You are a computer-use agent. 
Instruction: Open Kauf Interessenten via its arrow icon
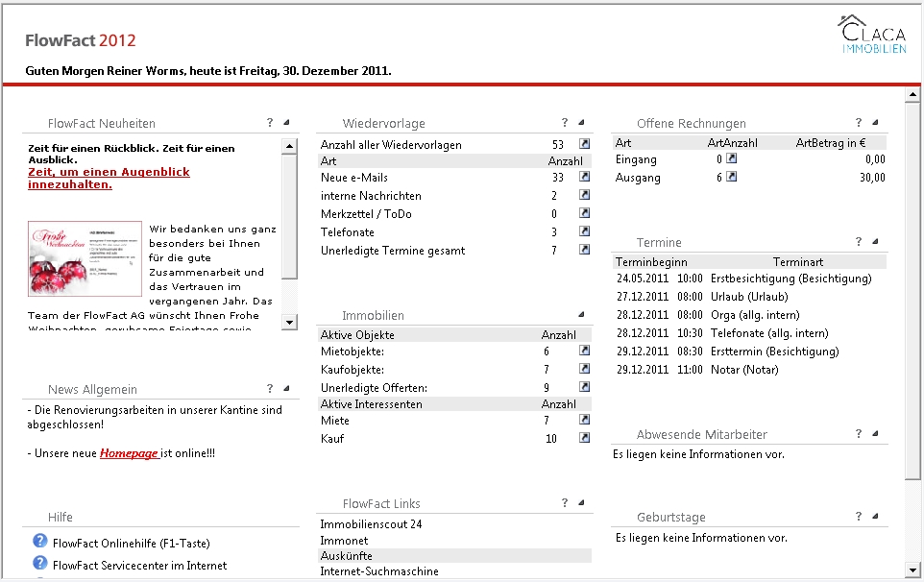(x=584, y=438)
